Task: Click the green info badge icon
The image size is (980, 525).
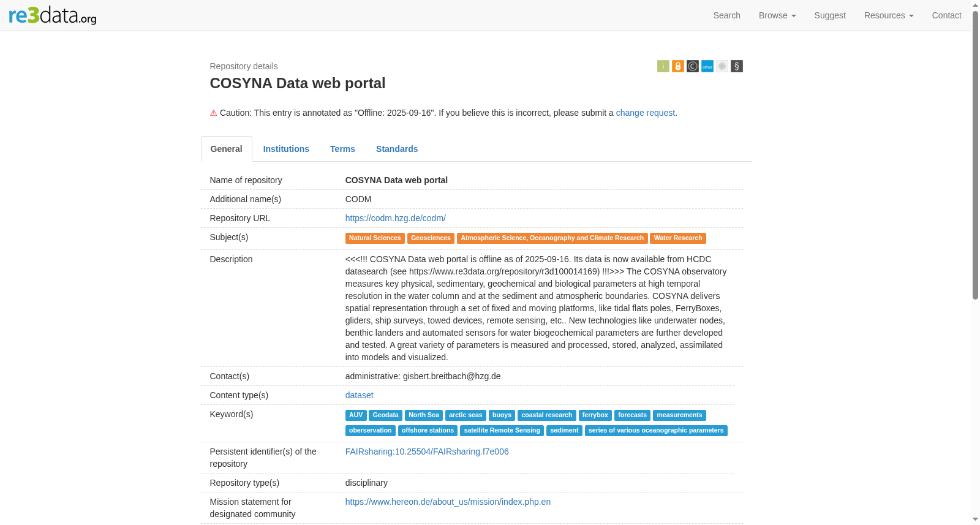Action: pos(663,66)
